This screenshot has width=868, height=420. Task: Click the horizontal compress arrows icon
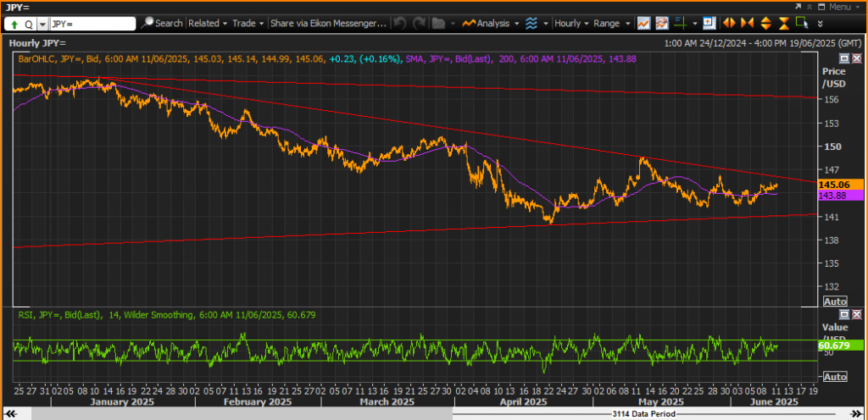(748, 23)
